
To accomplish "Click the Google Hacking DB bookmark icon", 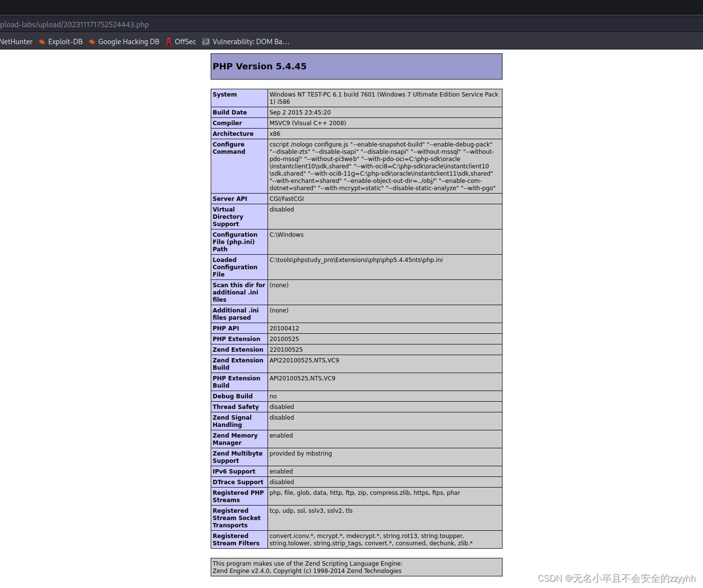I will pos(92,42).
